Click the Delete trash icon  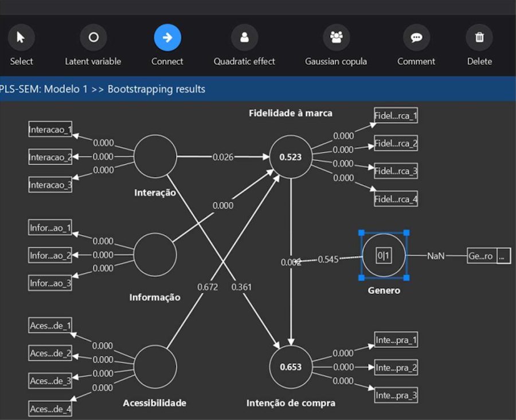coord(479,38)
